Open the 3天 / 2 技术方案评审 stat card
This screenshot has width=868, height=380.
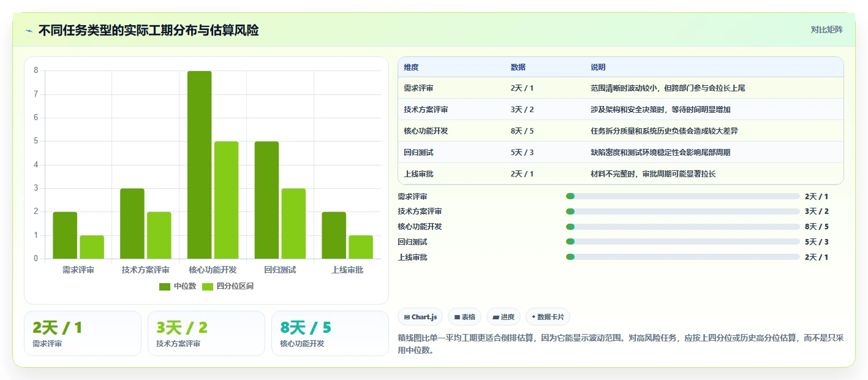tap(206, 333)
